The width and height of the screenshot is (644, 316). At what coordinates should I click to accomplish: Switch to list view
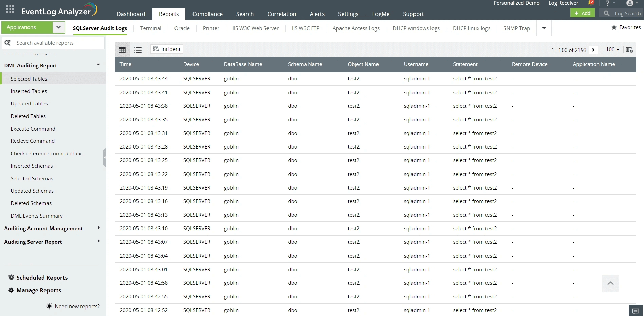point(138,50)
